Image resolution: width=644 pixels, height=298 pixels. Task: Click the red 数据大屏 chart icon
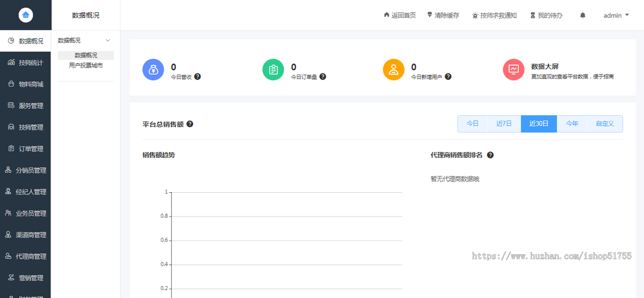pos(514,70)
